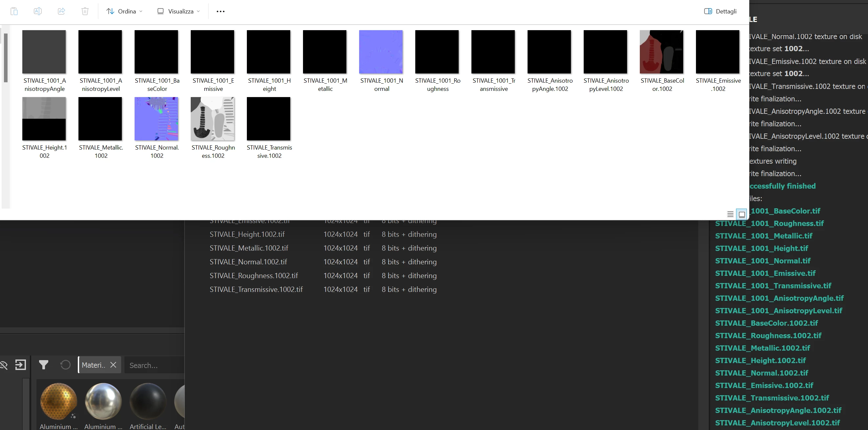The height and width of the screenshot is (430, 868).
Task: Toggle the hidden eye visibility icon
Action: pos(3,365)
